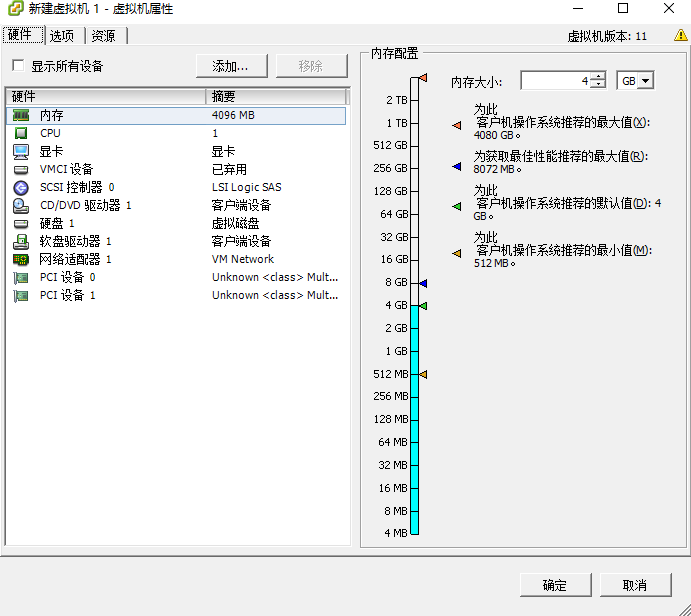The height and width of the screenshot is (616, 691).
Task: Click the 已弃用 summary value
Action: 229,170
